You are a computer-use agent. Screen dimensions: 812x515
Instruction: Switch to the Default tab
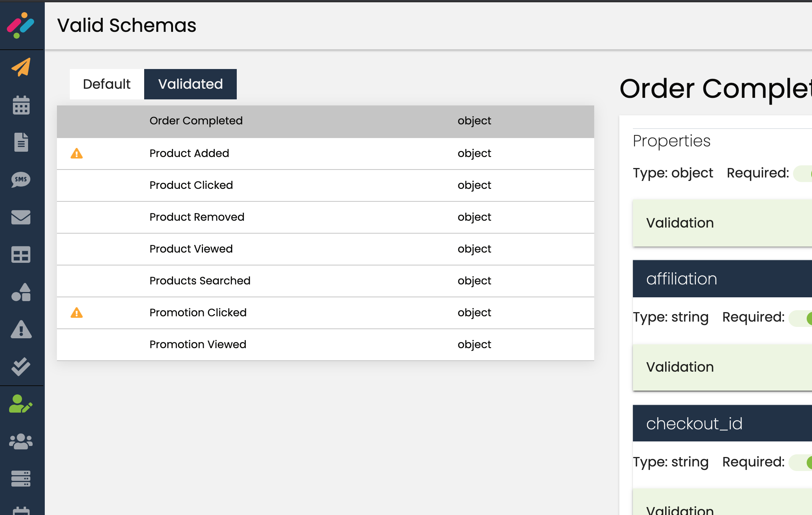107,84
